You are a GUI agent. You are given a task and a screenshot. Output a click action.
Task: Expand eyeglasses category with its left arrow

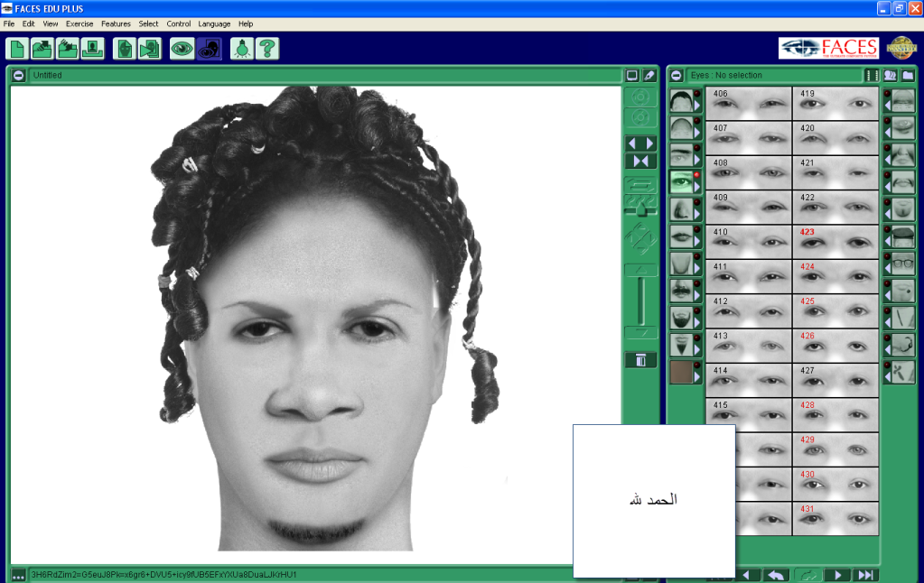888,268
